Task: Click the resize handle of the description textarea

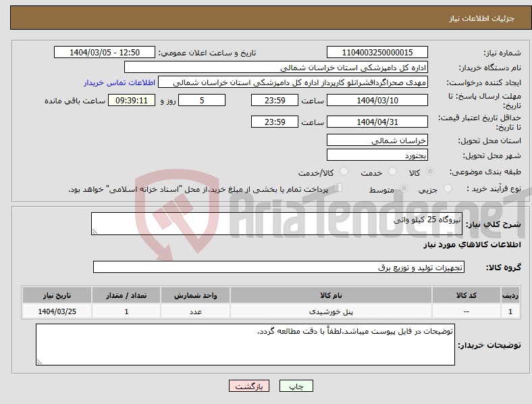Action: 95,232
